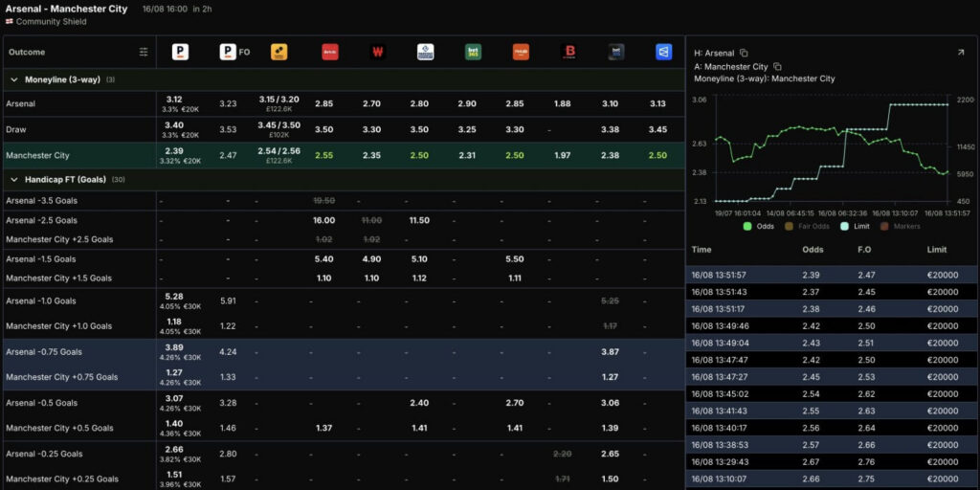Select the Draw moneyline outcome row
The width and height of the screenshot is (980, 490).
click(344, 129)
